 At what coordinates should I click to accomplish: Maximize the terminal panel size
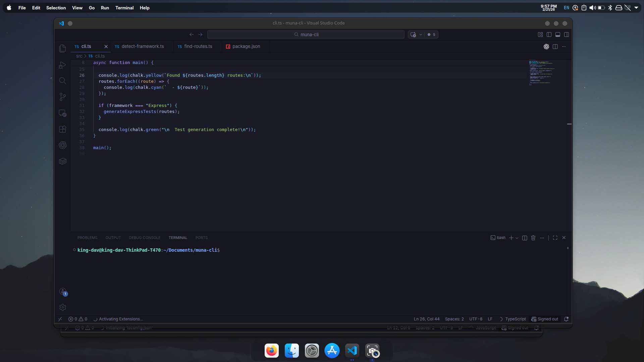pos(555,238)
